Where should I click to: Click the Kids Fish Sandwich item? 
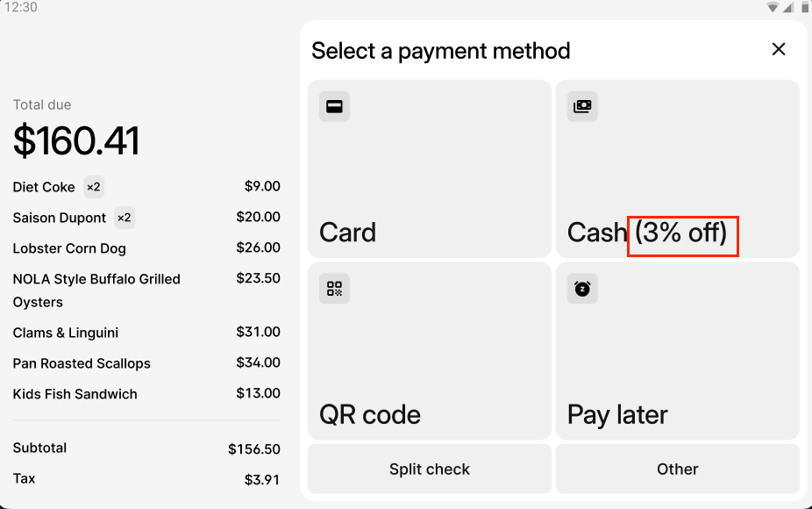click(x=75, y=394)
